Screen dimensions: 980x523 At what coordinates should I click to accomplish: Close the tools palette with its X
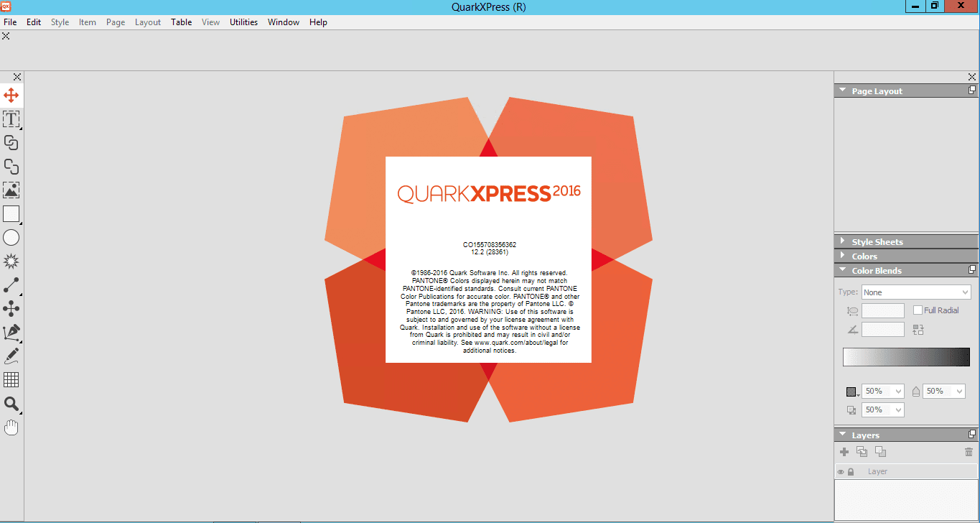[x=17, y=77]
